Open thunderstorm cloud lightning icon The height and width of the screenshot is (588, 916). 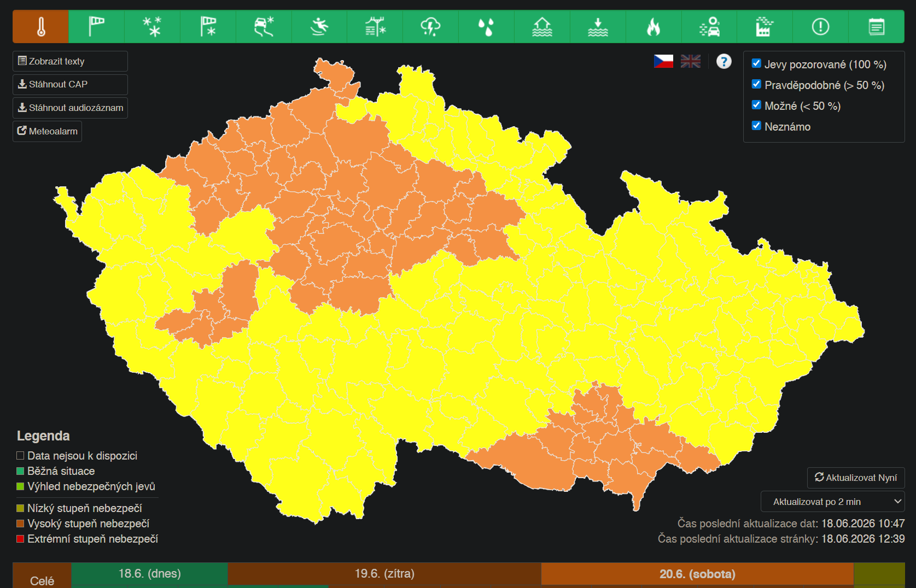431,26
